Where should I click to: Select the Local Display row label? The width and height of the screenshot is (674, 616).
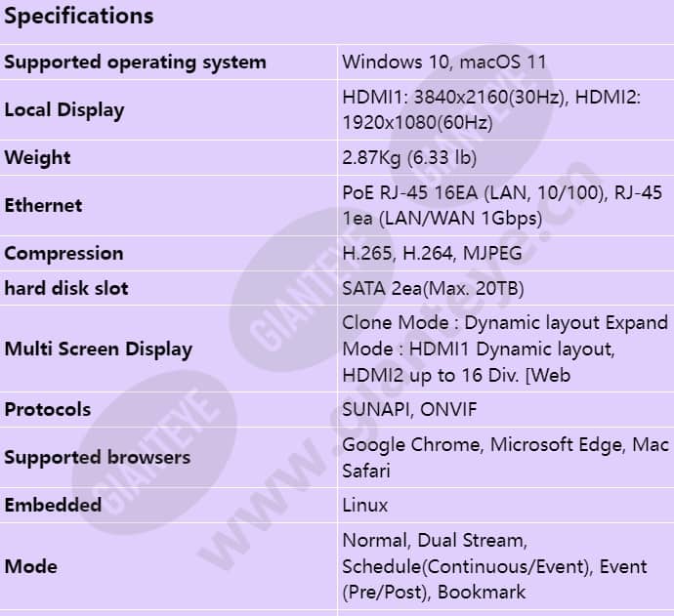click(x=64, y=110)
